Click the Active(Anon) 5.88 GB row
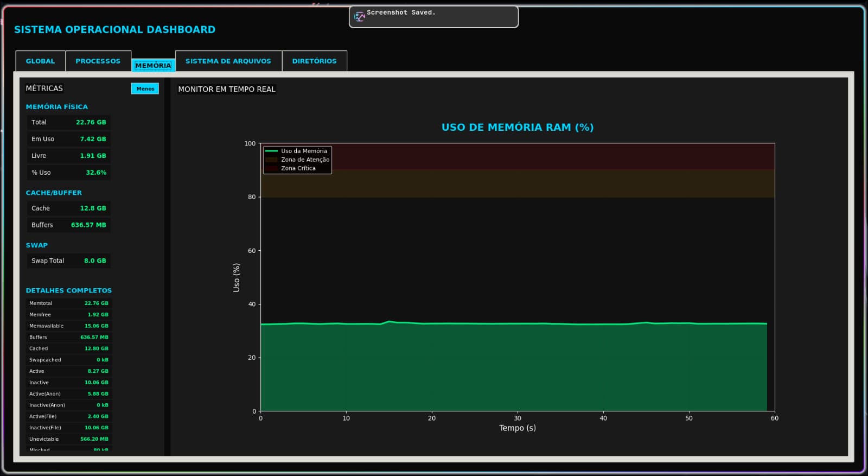The height and width of the screenshot is (476, 868). [x=68, y=394]
